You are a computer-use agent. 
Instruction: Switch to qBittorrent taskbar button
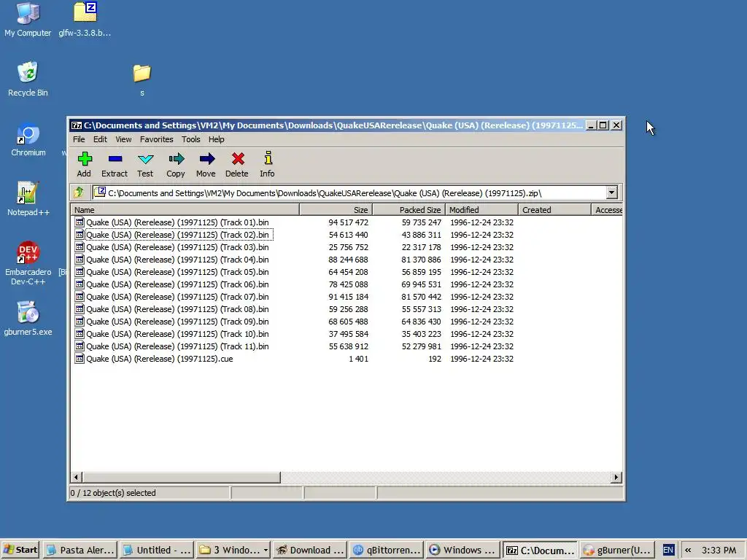click(387, 550)
